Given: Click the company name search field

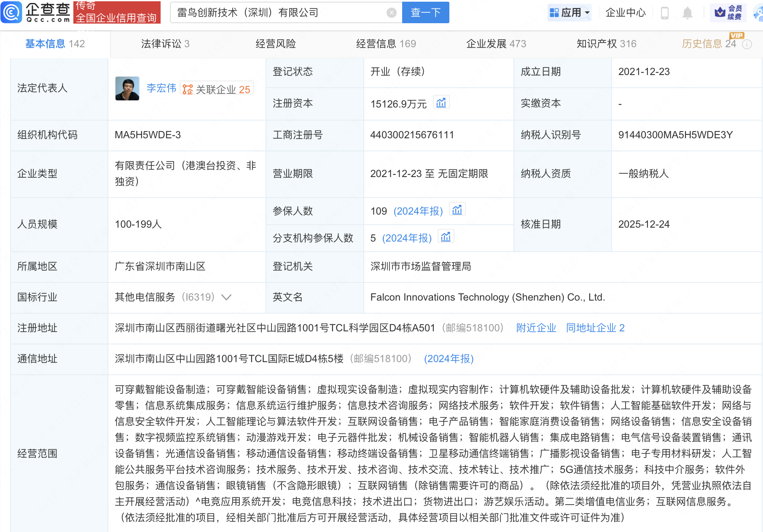Looking at the screenshot, I should pyautogui.click(x=278, y=13).
